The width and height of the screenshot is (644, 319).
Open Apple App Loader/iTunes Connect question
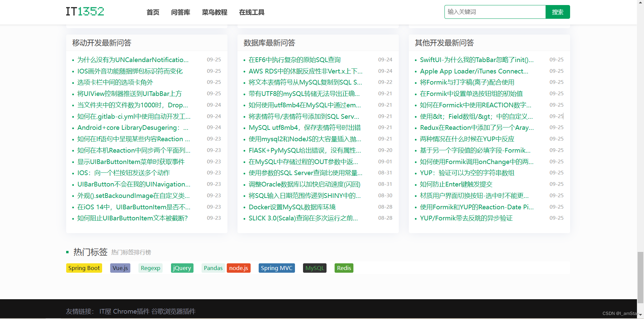474,71
